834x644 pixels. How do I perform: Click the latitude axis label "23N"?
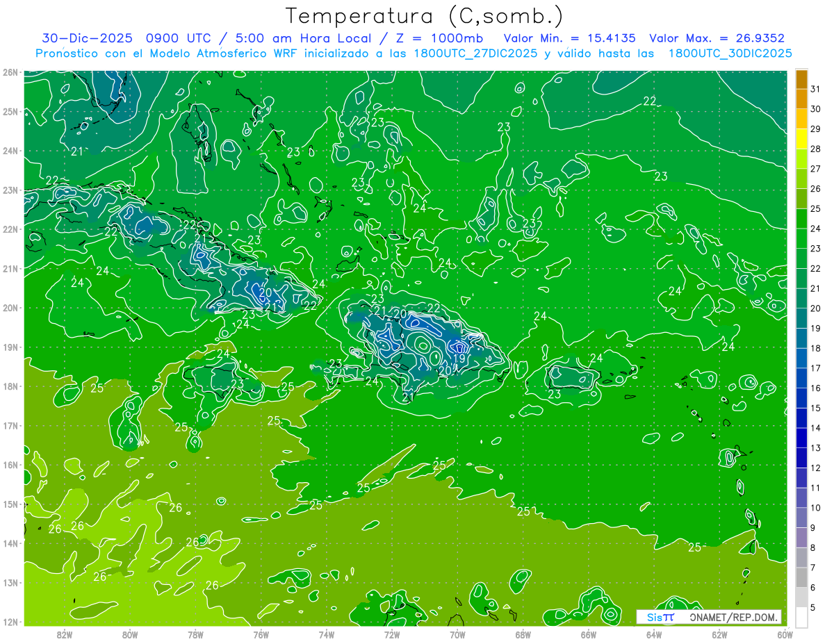tap(10, 190)
